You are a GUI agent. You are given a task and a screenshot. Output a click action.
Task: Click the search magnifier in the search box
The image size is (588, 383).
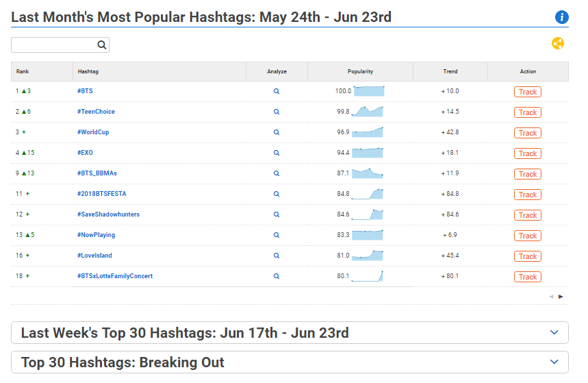[x=101, y=45]
